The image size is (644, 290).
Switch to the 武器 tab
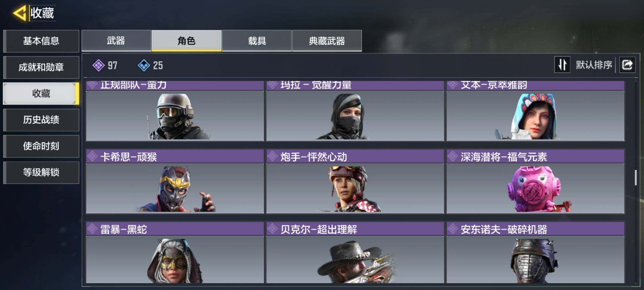(116, 41)
